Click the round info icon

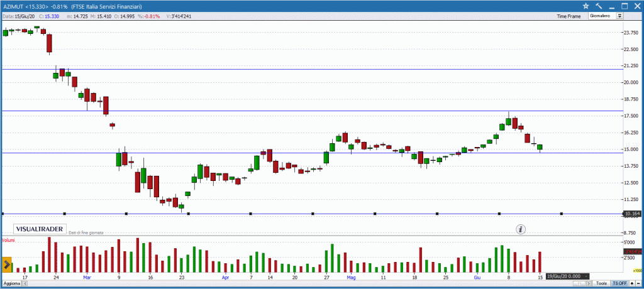click(521, 229)
